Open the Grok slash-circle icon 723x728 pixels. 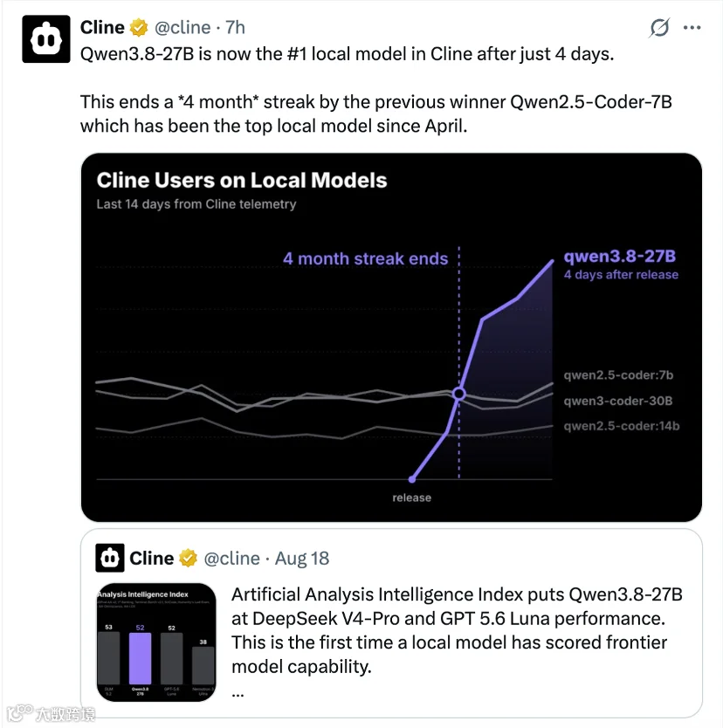(659, 27)
